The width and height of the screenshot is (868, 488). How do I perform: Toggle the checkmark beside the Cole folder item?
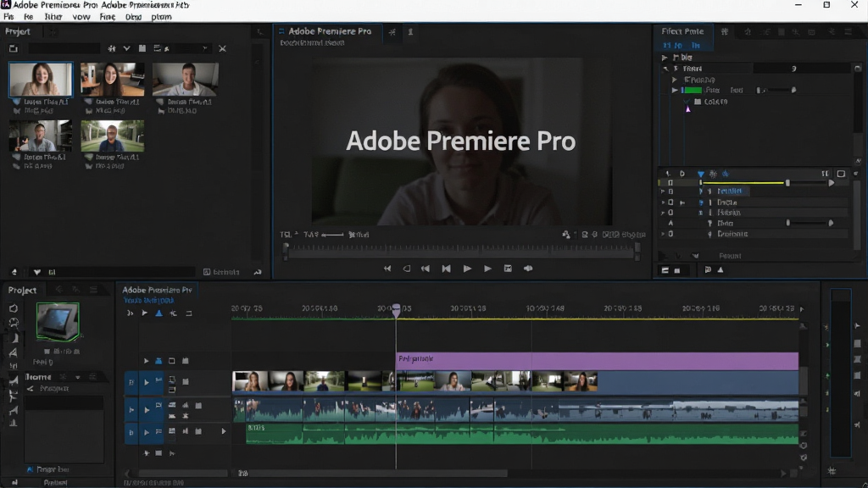pos(687,102)
